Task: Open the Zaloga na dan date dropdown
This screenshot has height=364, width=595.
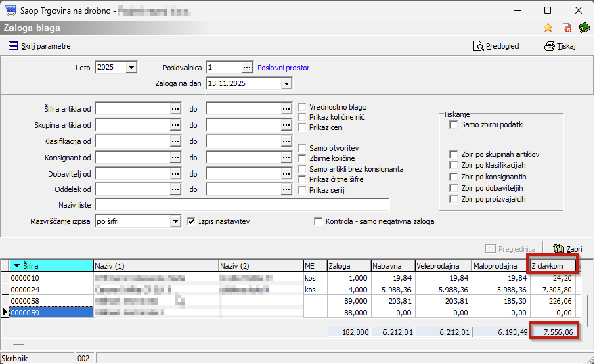Action: pyautogui.click(x=286, y=83)
